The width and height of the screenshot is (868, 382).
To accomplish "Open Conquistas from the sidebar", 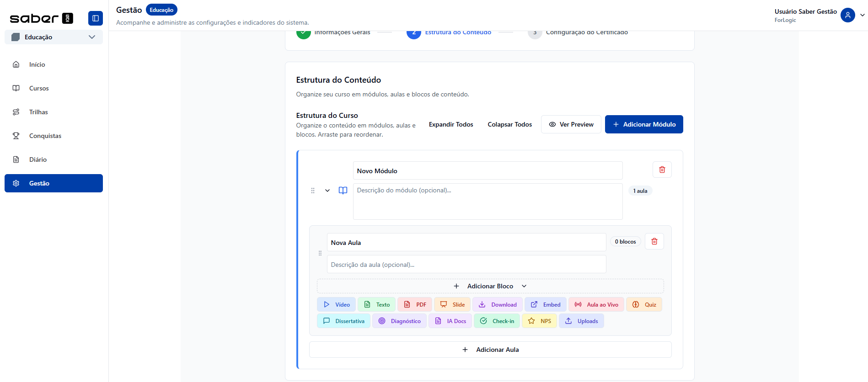I will [x=45, y=136].
